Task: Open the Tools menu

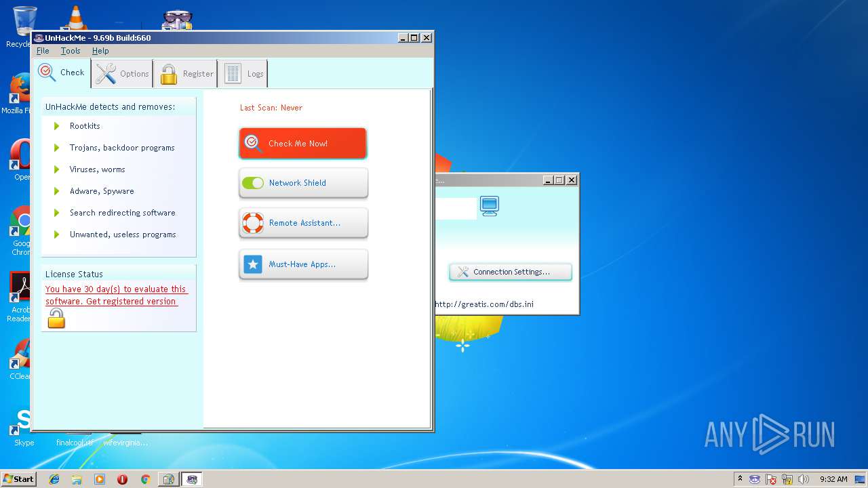Action: (x=70, y=51)
